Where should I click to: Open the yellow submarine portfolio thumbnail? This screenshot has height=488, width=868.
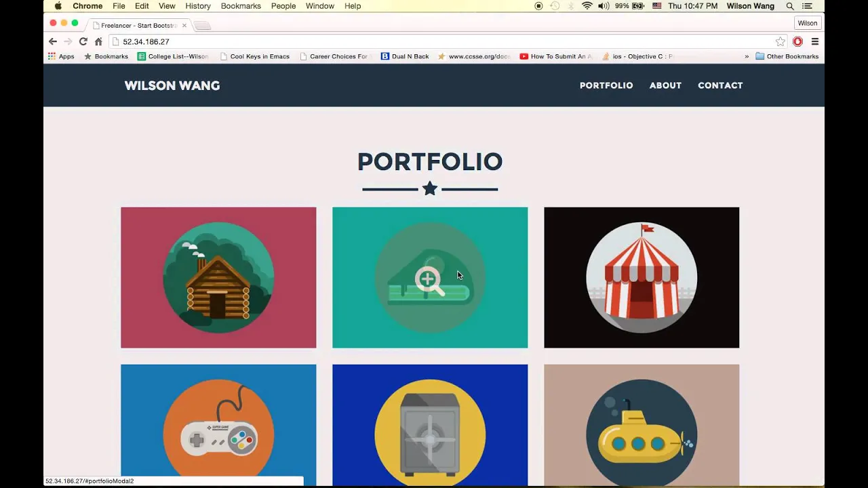pyautogui.click(x=642, y=425)
